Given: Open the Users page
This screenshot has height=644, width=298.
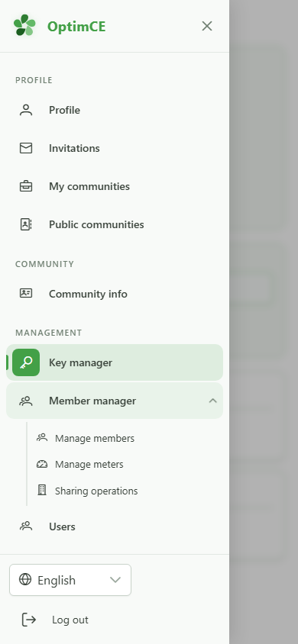Looking at the screenshot, I should (x=115, y=526).
